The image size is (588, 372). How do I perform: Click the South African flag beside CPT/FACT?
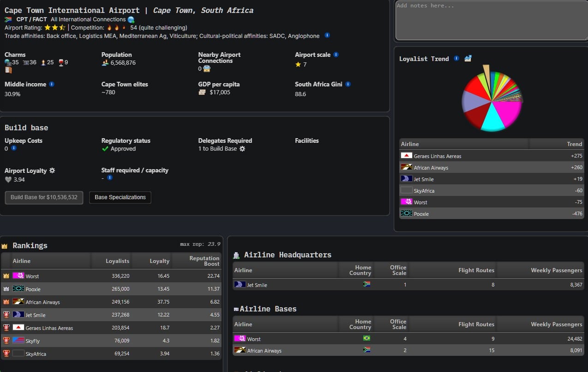[x=8, y=19]
